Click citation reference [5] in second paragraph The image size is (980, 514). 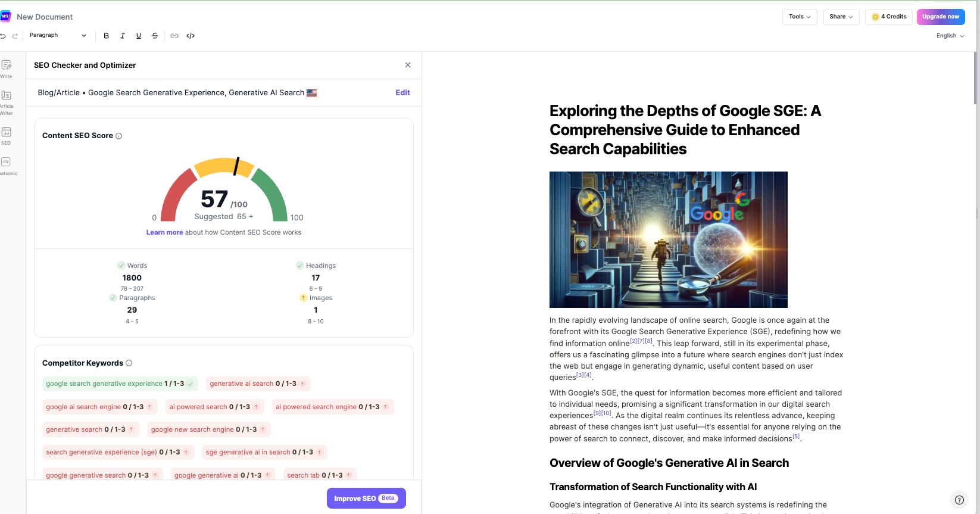click(796, 437)
